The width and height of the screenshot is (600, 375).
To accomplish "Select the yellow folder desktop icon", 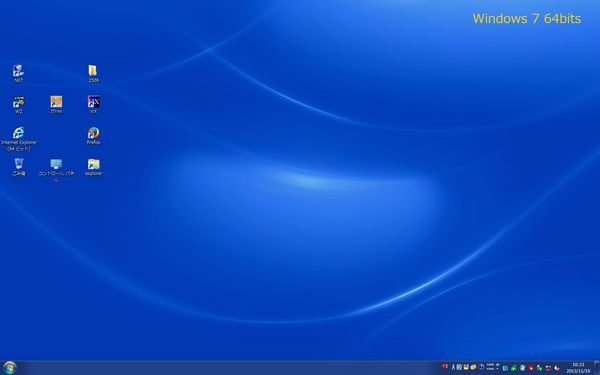I will [93, 73].
